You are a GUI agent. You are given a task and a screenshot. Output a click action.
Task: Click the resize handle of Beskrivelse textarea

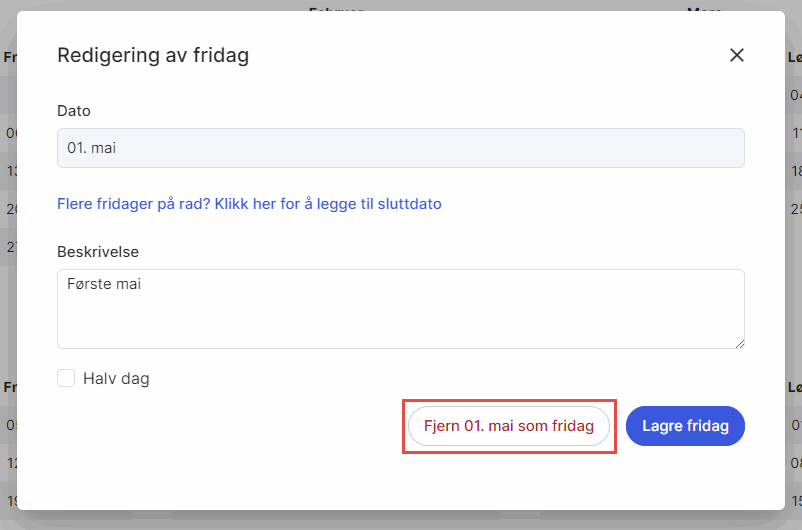738,343
